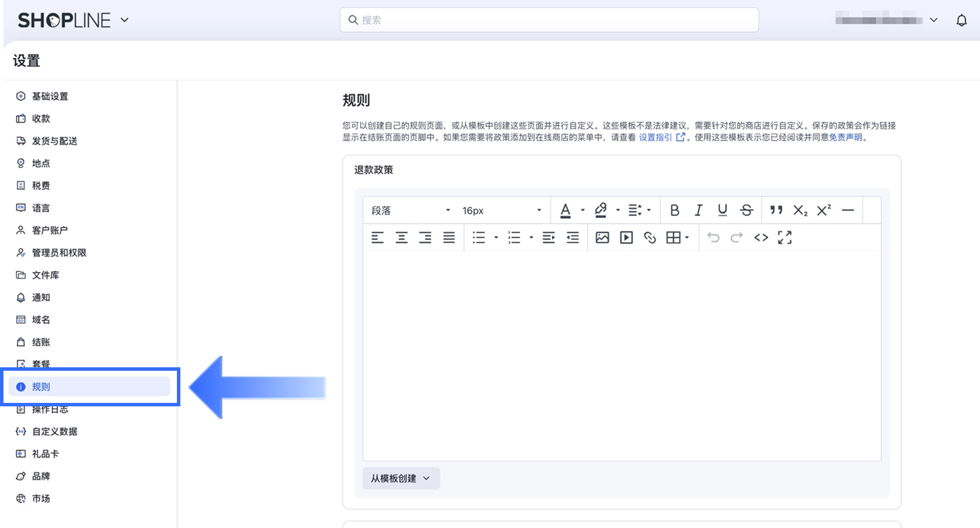Select 地点 in the sidebar

click(x=41, y=164)
